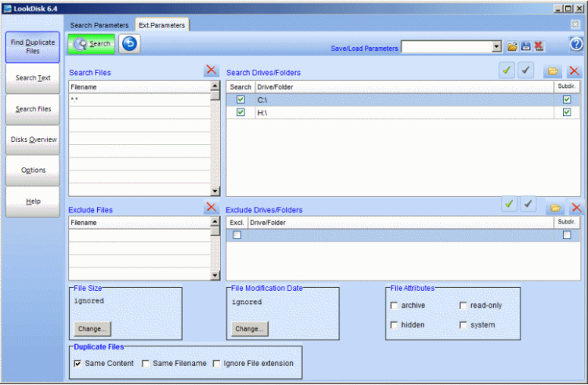Maximize the LookDisk window
Screen dimensions: 588x385
568,8
